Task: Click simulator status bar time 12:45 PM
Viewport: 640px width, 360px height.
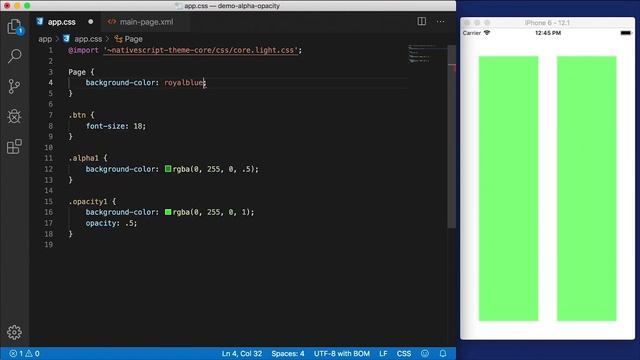Action: pos(548,33)
